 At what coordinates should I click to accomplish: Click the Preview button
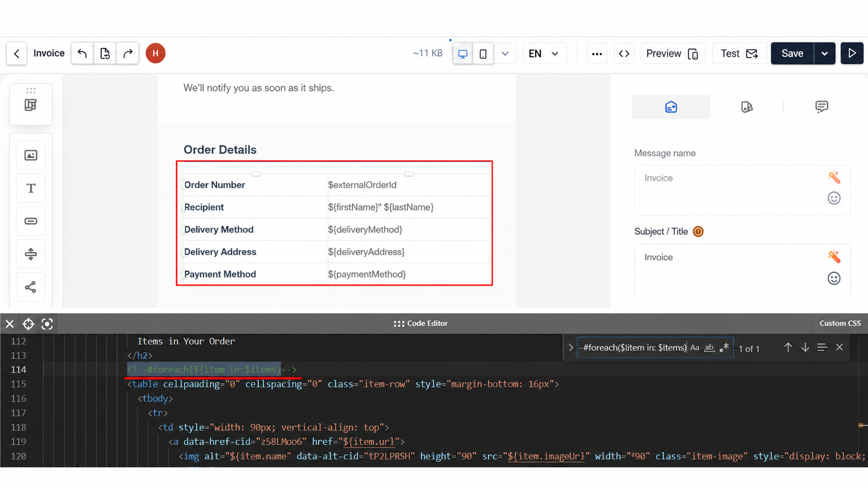click(x=673, y=54)
